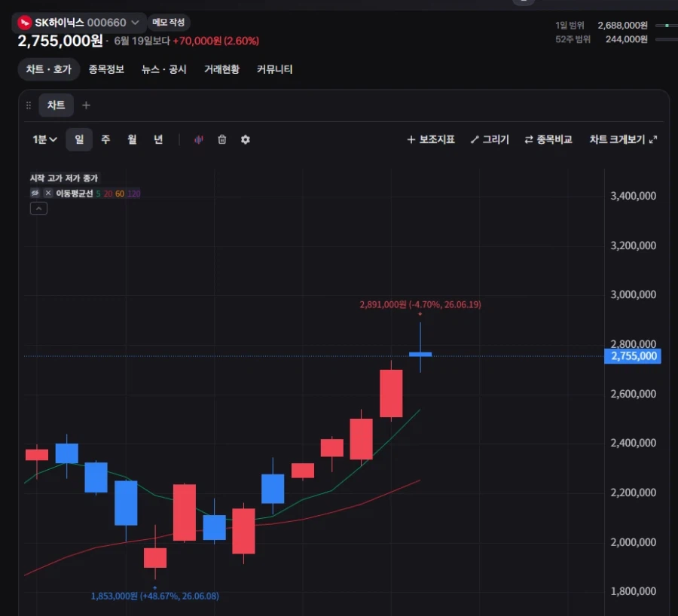Click the plus icon to add chart tab
This screenshot has height=616, width=678.
(x=86, y=105)
